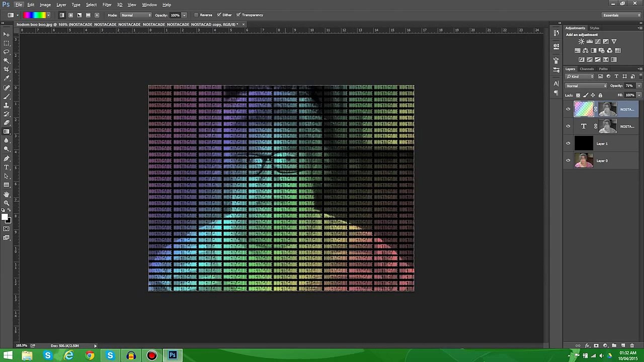The width and height of the screenshot is (644, 362).
Task: Open the Filter menu
Action: coord(107,5)
